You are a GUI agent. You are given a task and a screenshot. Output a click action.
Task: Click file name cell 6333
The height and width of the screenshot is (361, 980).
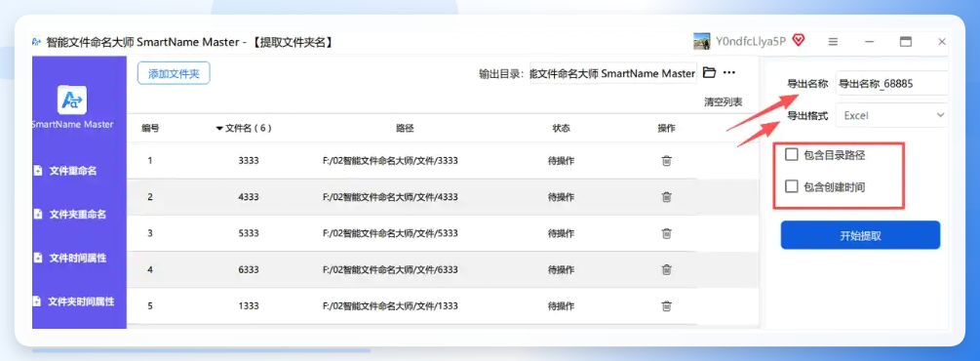(x=248, y=269)
